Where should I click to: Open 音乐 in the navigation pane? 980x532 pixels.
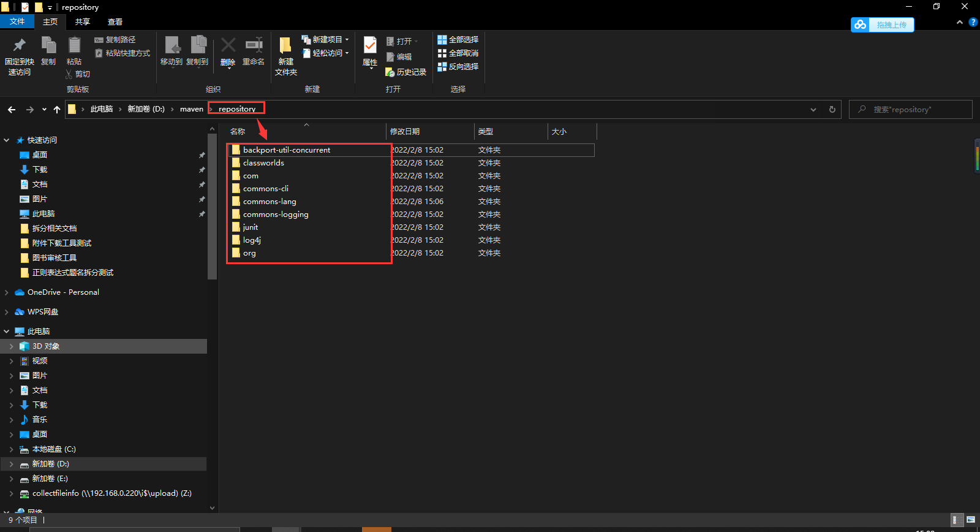pos(39,420)
